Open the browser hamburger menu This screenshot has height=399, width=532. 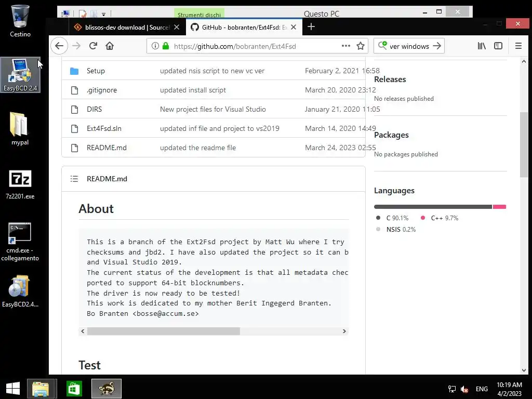click(x=518, y=46)
